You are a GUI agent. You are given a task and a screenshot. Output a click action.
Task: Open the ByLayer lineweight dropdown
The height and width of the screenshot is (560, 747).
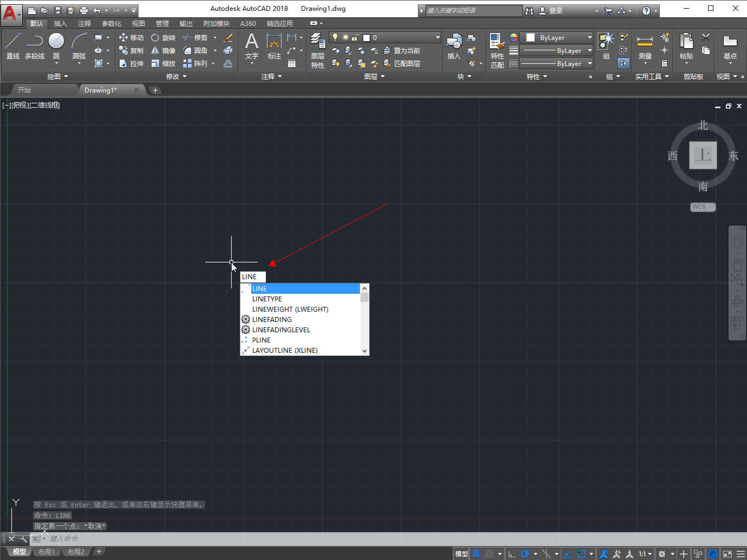click(589, 50)
